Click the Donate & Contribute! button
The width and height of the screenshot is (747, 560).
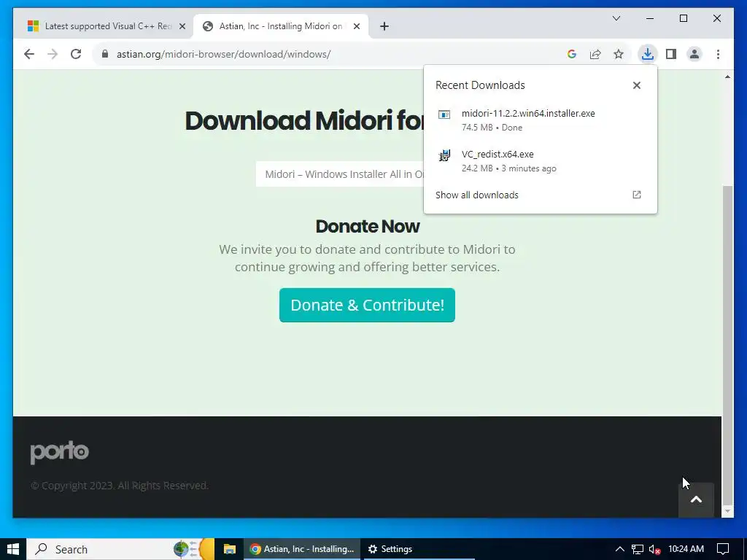pos(367,306)
